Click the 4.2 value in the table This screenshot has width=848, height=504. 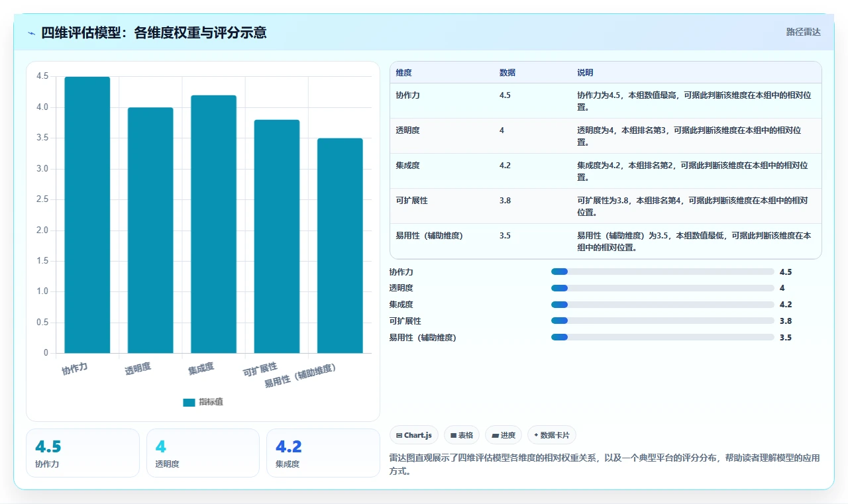coord(505,166)
